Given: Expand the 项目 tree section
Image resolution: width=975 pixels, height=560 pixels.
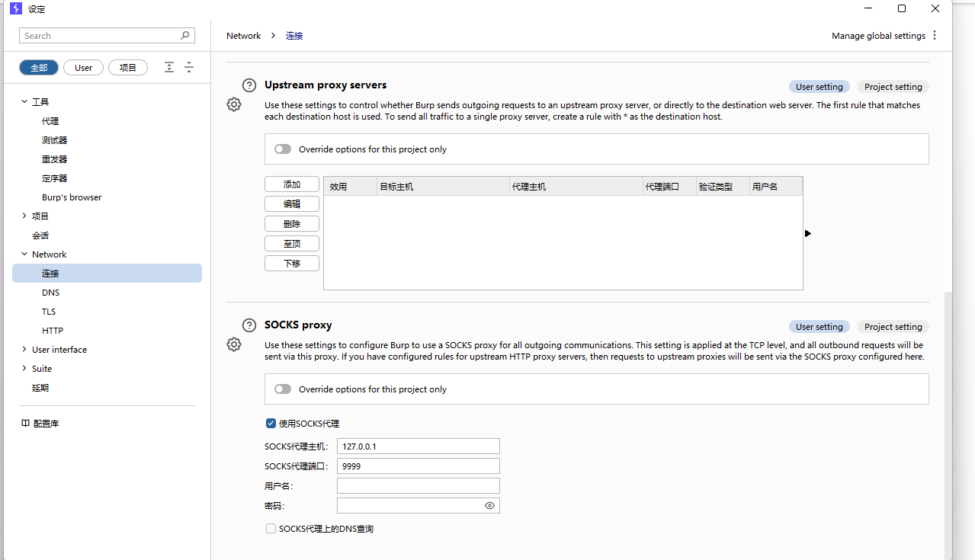Looking at the screenshot, I should tap(24, 216).
